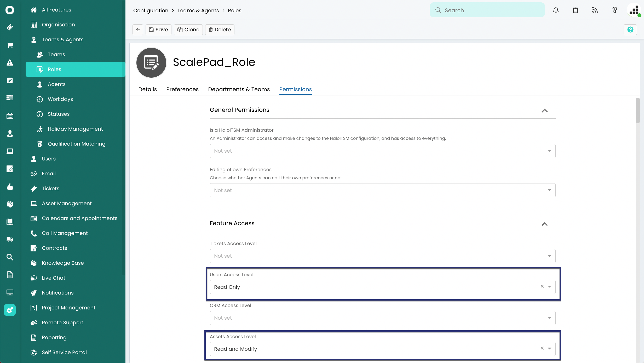Open the Assets Access Level dropdown
Viewport: 644px width, 363px height.
point(382,349)
